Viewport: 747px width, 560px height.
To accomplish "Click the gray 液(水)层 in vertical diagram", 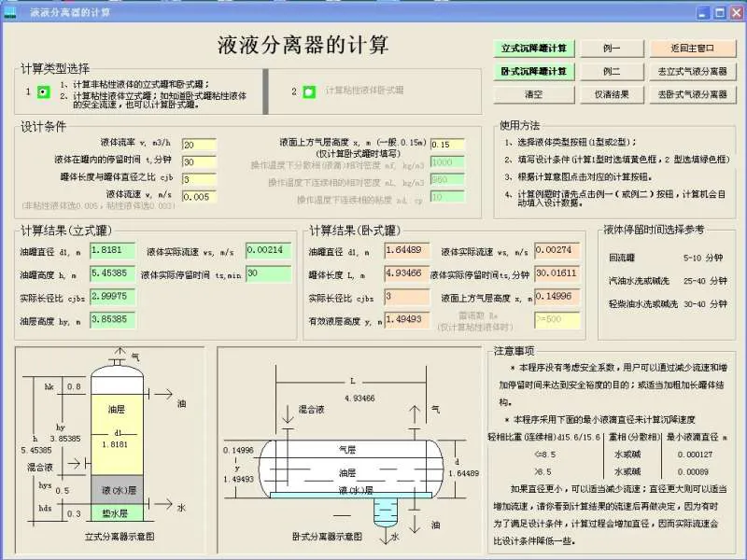I will pos(117,489).
